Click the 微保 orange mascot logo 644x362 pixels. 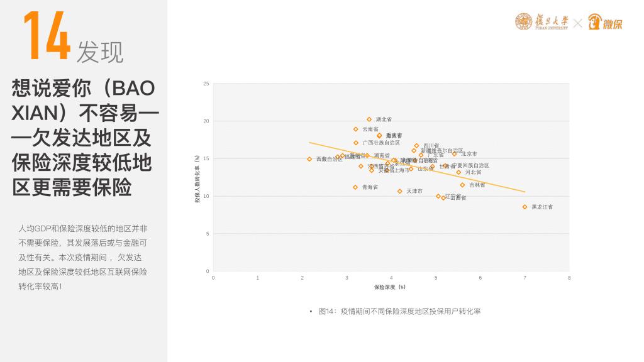point(595,23)
